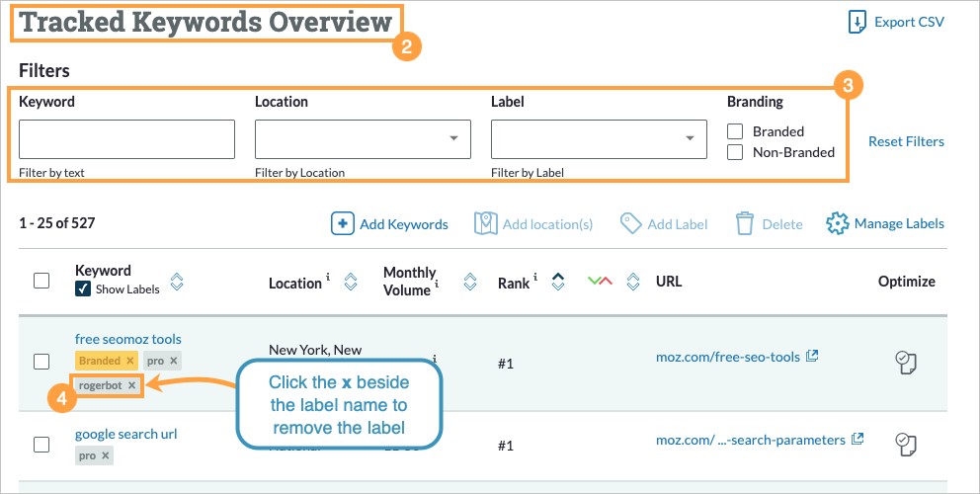Image resolution: width=980 pixels, height=494 pixels.
Task: Uncheck the Show Labels checkbox
Action: [83, 289]
